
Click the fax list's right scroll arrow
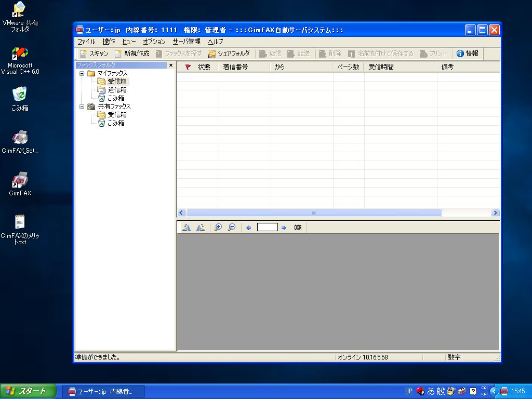pyautogui.click(x=495, y=212)
